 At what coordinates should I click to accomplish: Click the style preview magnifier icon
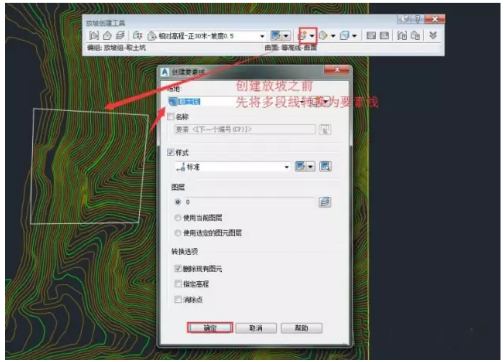[x=325, y=166]
